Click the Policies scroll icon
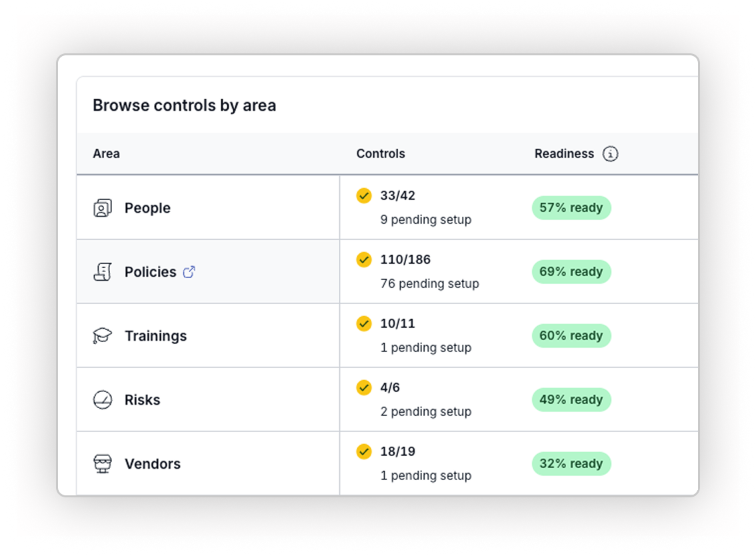 [x=102, y=272]
